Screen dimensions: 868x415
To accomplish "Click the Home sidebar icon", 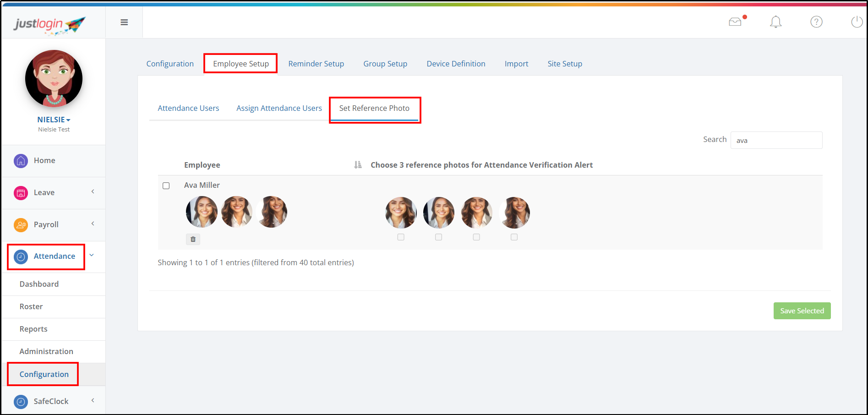I will pyautogui.click(x=21, y=161).
